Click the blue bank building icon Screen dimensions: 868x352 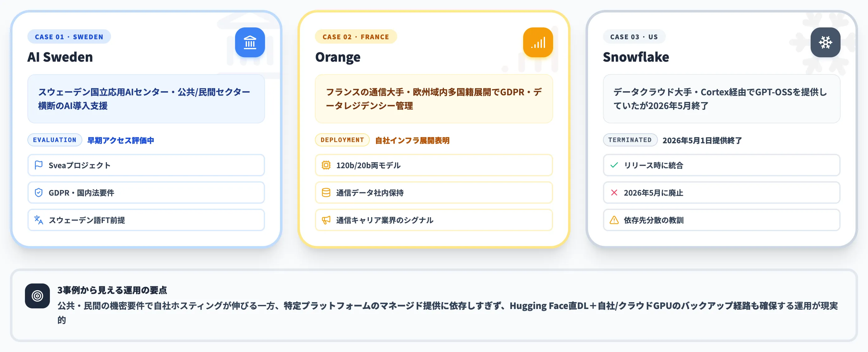pyautogui.click(x=250, y=42)
